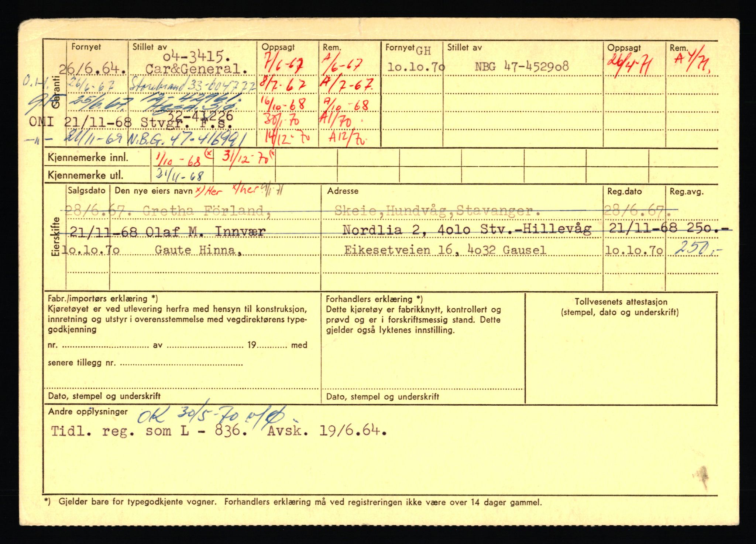Screen dimensions: 756x544
Task: Select the 'Kjennemerke utl.' row label
Action: coord(85,176)
